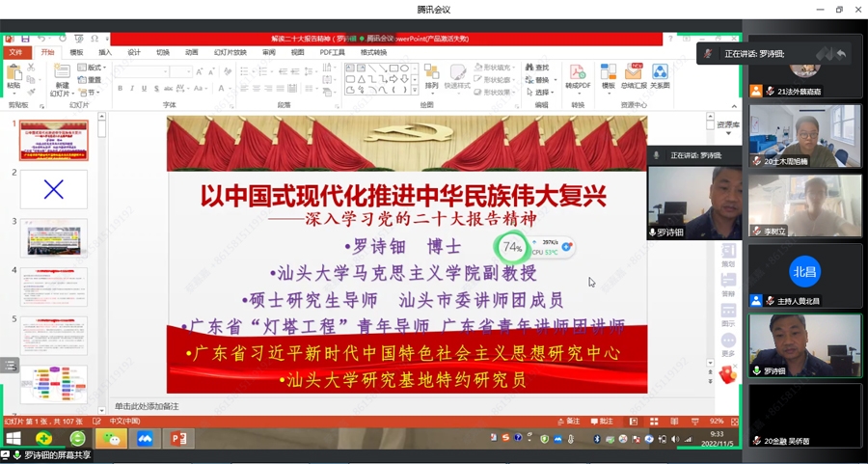868x464 pixels.
Task: Click the Reset (重置) slide icon
Action: point(90,80)
